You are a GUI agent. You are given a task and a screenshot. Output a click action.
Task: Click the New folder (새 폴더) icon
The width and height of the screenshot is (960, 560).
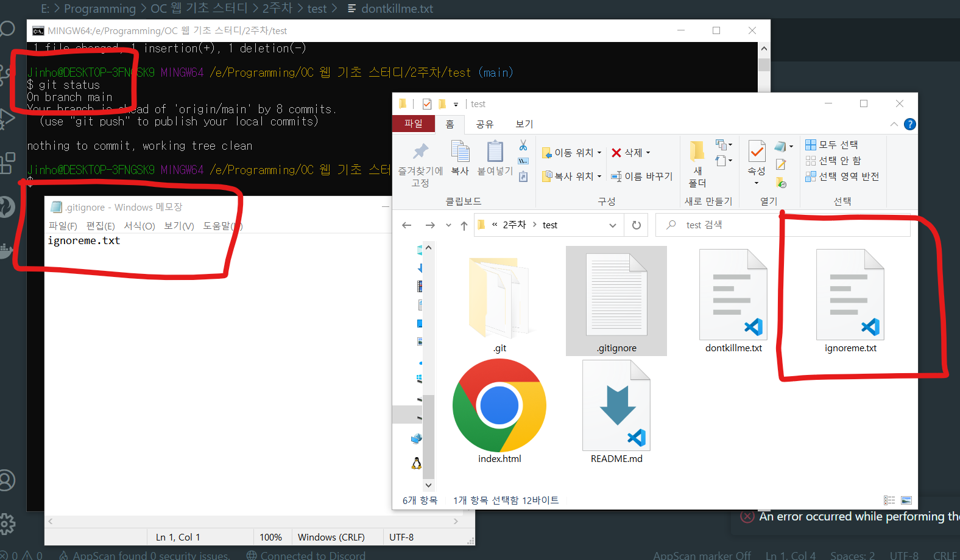click(x=697, y=150)
